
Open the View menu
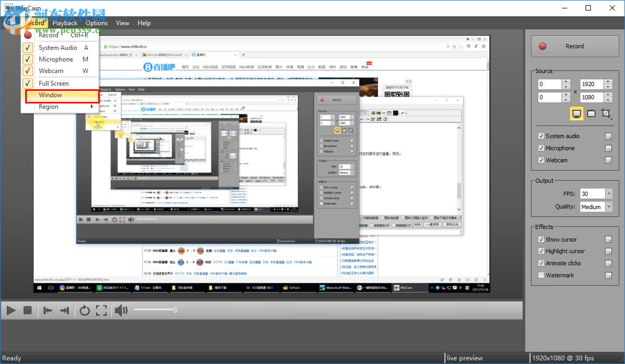tap(122, 23)
